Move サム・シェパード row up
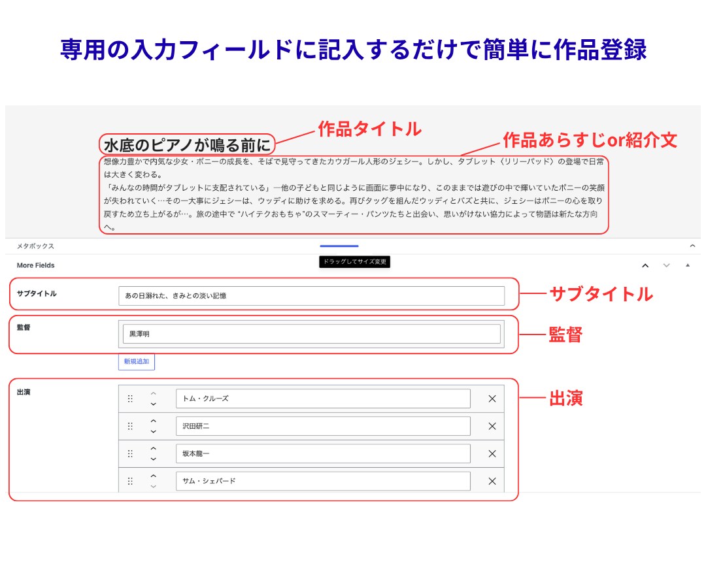This screenshot has height=588, width=706. click(x=154, y=476)
